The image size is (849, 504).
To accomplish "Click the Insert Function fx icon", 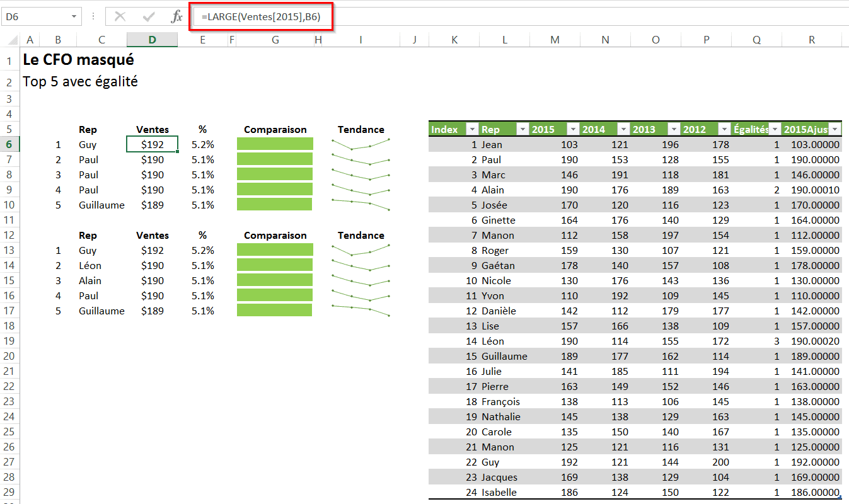I will 177,17.
